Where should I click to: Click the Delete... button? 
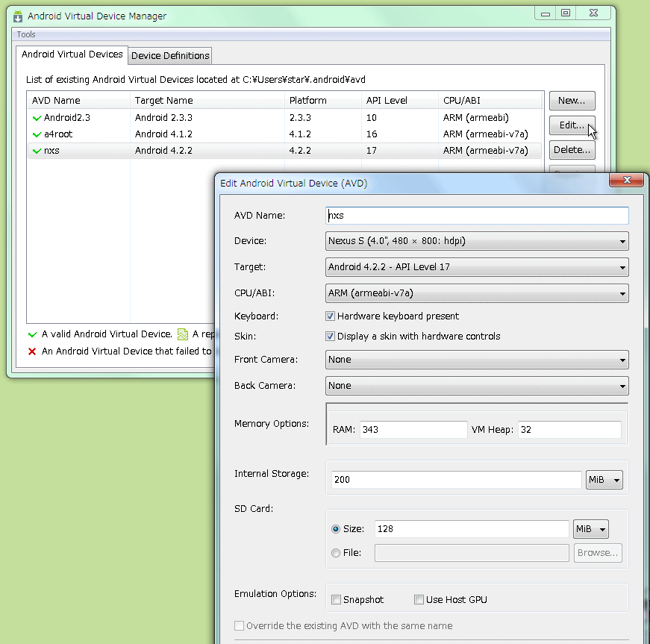(572, 150)
